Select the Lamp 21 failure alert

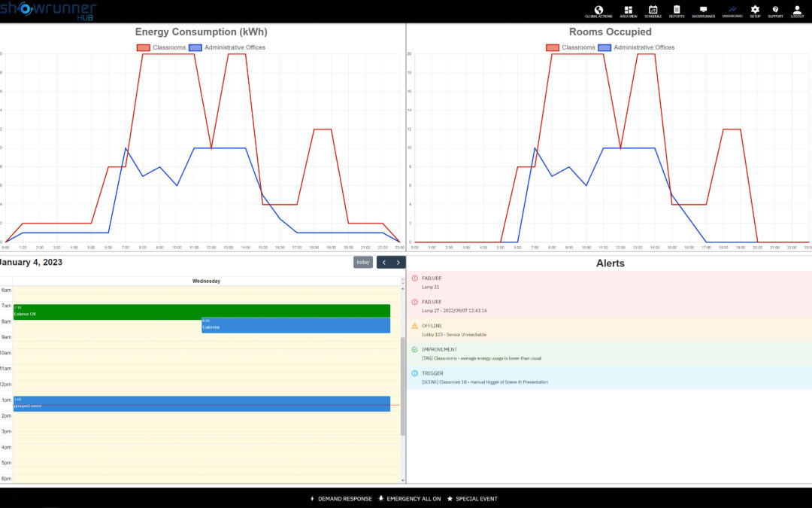tap(609, 282)
